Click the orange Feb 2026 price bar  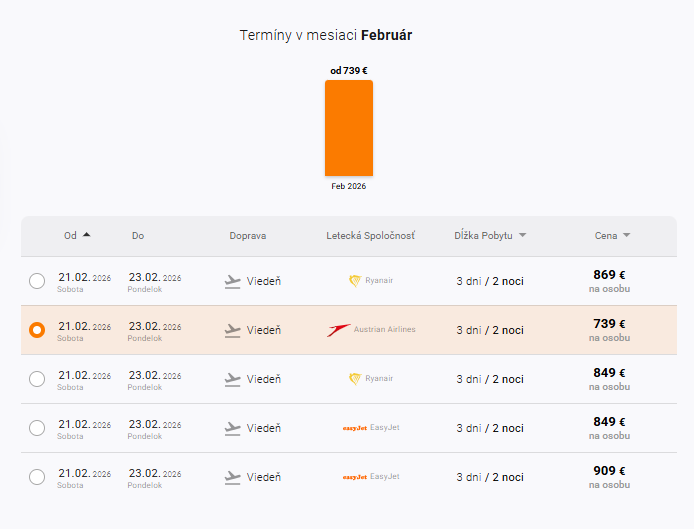[349, 128]
